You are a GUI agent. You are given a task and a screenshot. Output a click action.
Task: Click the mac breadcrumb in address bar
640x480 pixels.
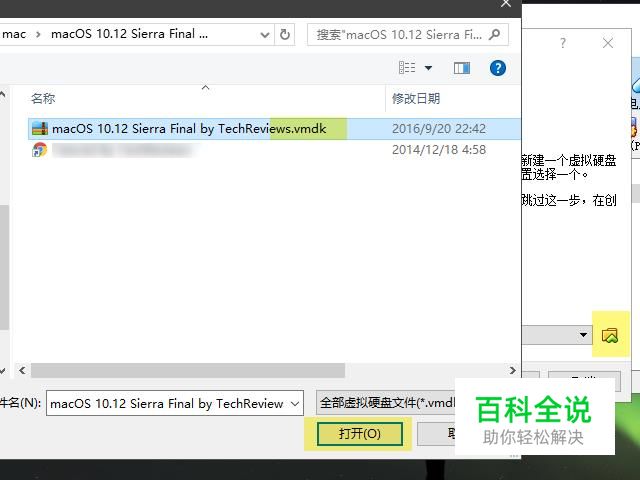[x=13, y=34]
